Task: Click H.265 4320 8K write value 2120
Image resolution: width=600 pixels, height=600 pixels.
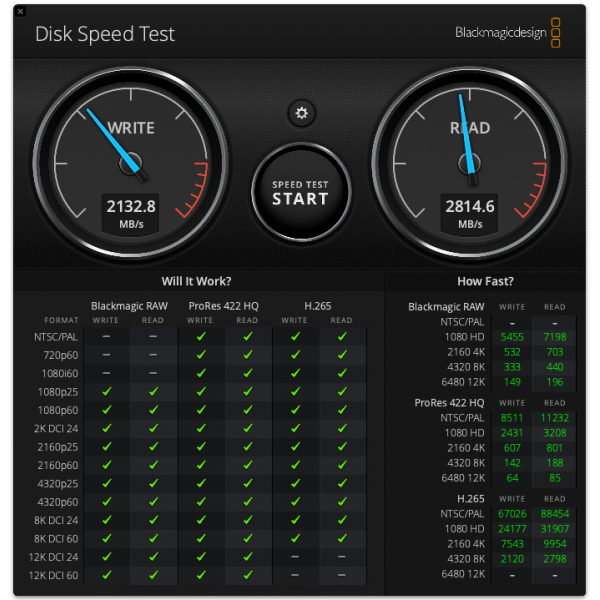Action: [512, 559]
